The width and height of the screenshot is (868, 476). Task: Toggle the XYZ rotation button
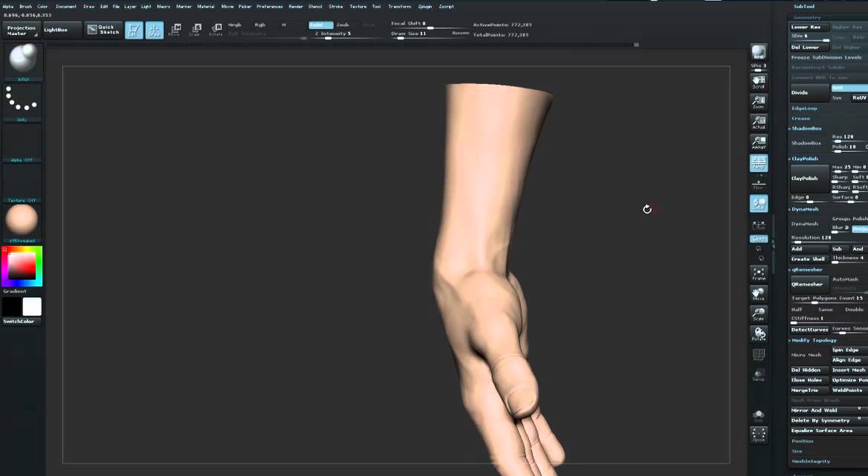click(x=759, y=239)
